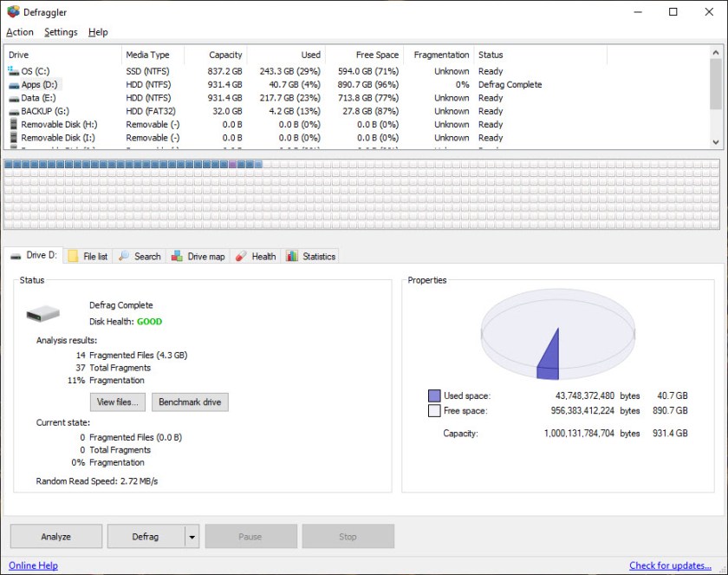Screen dimensions: 728x575
Task: Click the Used space color swatch
Action: (434, 395)
